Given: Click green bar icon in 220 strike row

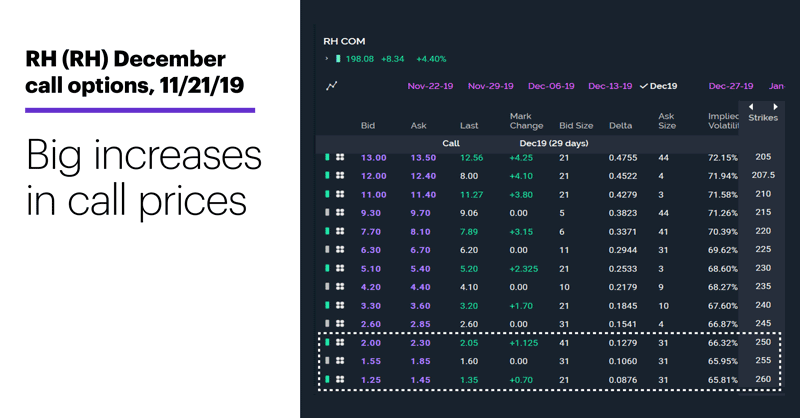Looking at the screenshot, I should coord(327,231).
